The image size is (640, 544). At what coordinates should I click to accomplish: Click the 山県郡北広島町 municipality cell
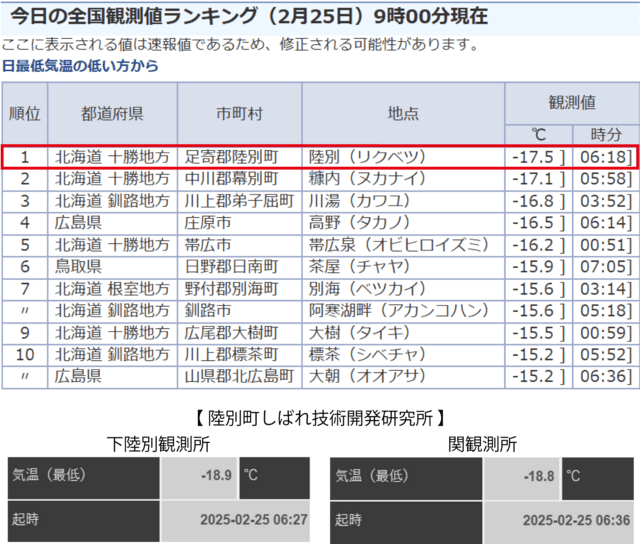(x=239, y=377)
